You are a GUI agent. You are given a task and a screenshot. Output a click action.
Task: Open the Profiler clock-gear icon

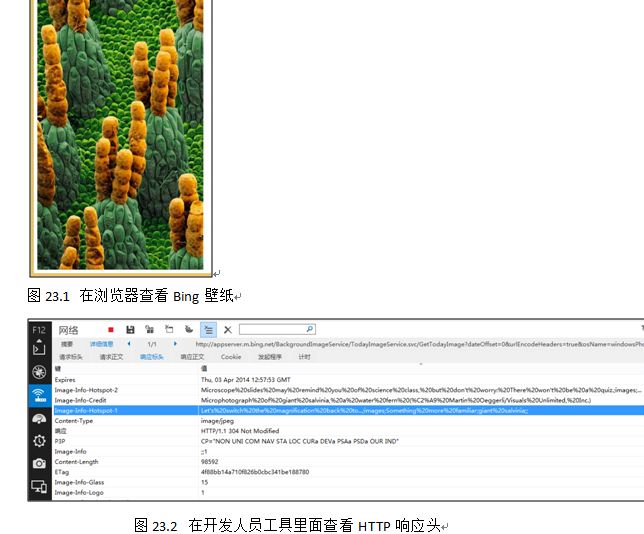(39, 441)
